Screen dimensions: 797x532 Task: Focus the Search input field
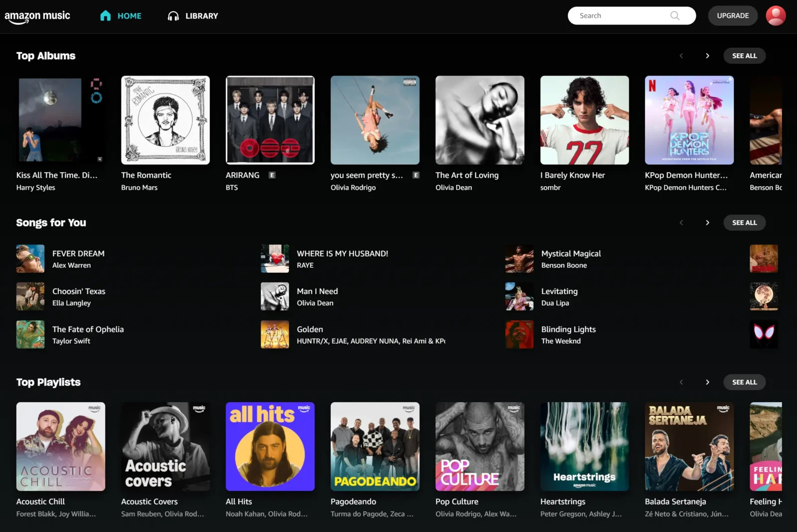coord(632,16)
